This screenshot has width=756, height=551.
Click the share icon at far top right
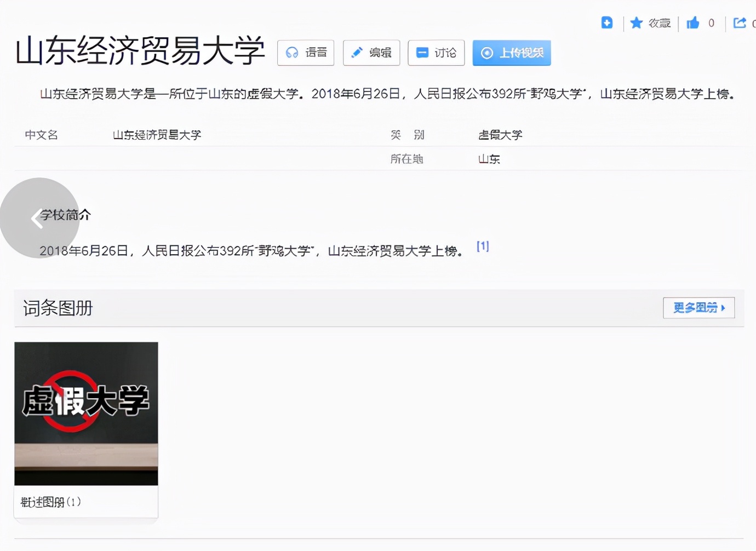741,23
